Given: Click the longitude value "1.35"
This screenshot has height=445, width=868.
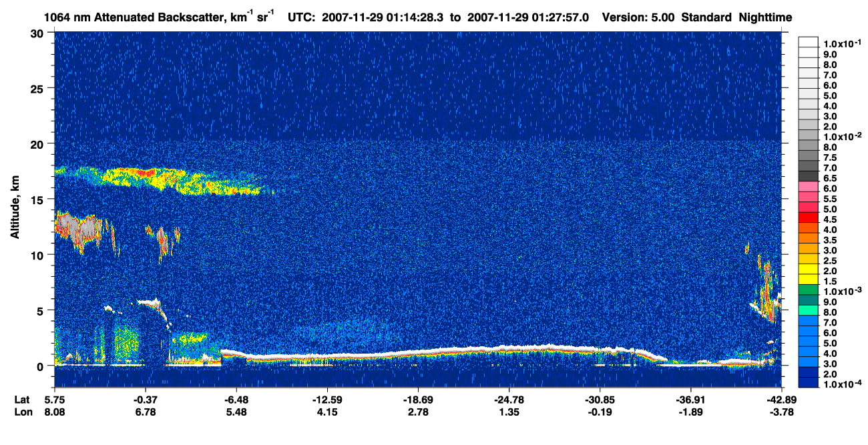Looking at the screenshot, I should [509, 412].
